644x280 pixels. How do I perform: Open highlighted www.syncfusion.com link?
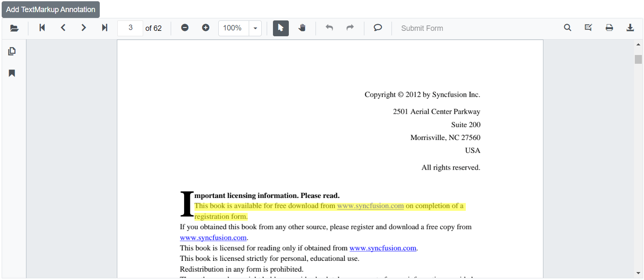coord(370,206)
